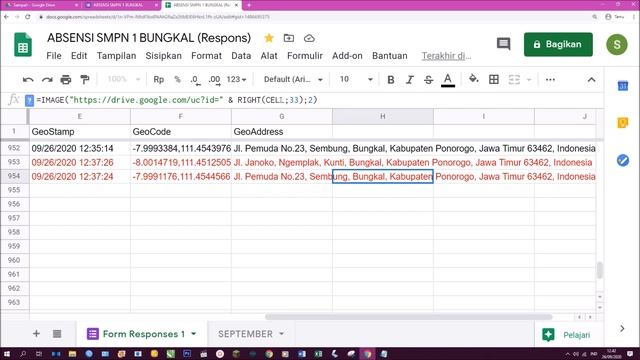The height and width of the screenshot is (360, 640).
Task: Open the Default (Ari...) font dropdown
Action: (293, 79)
